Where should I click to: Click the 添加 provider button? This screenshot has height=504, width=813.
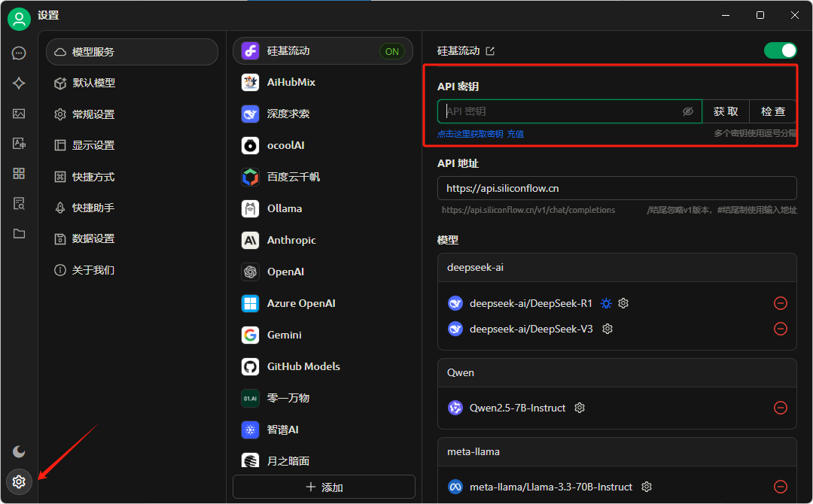tap(324, 487)
